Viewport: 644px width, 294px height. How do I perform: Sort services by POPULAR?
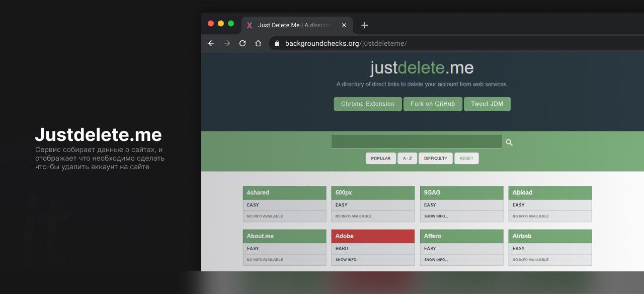coord(381,159)
